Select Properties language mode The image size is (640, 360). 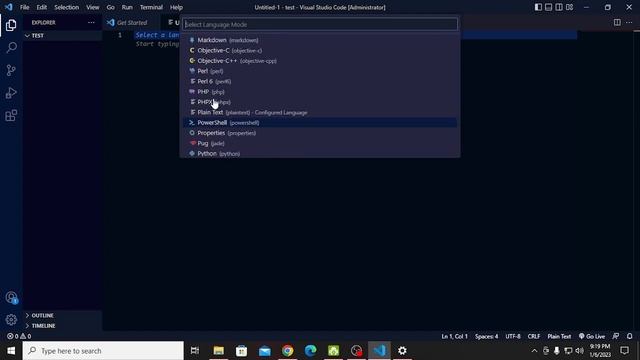coord(320,133)
